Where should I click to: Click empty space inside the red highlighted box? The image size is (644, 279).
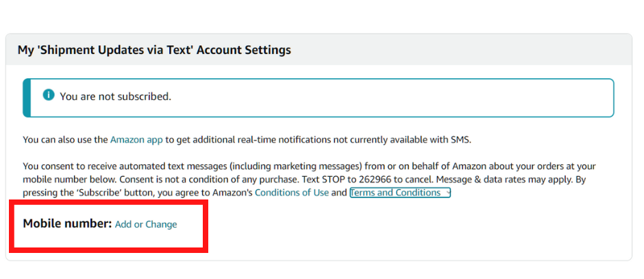[103, 240]
